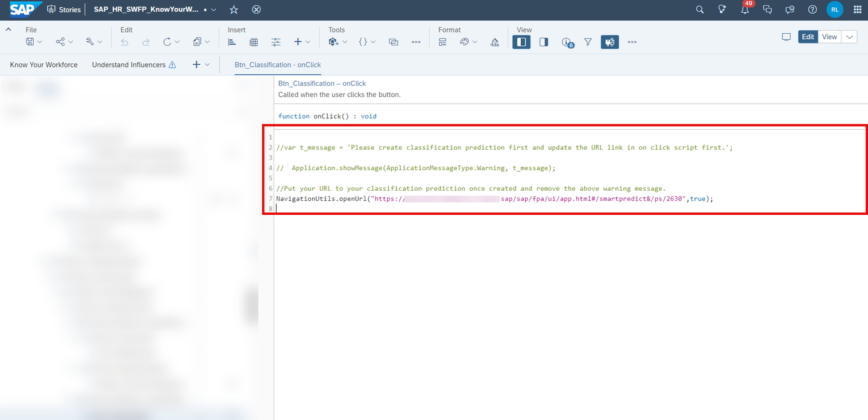The height and width of the screenshot is (420, 868).
Task: Click the cube-plus icon under Tools
Action: (x=334, y=42)
